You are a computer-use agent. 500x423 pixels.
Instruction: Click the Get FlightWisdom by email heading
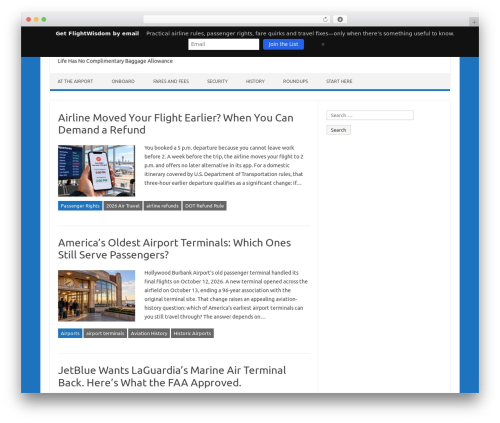(97, 33)
